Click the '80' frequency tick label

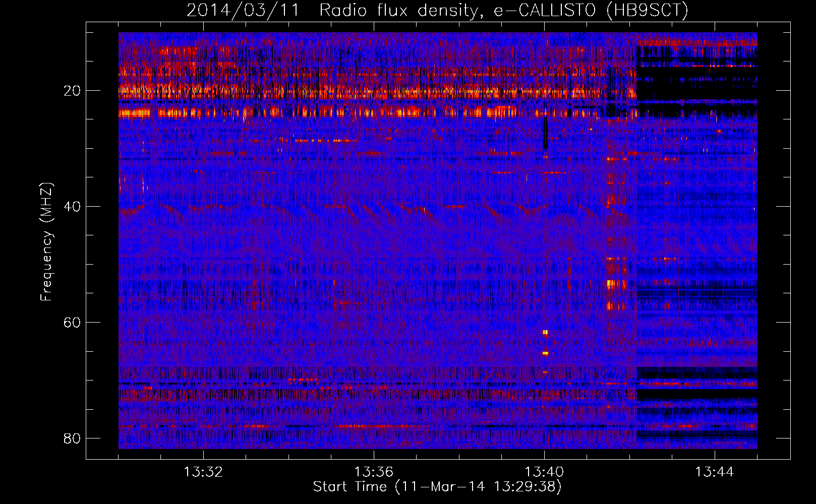[x=72, y=438]
